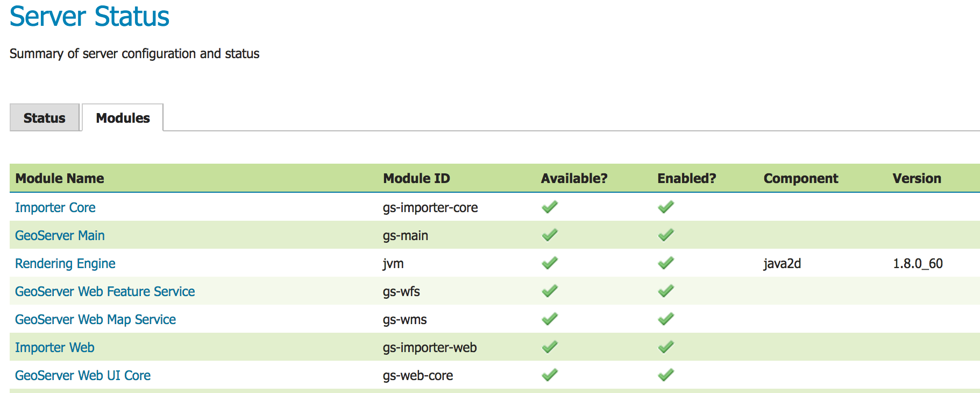Click the Enabled checkmark for Rendering Engine
This screenshot has height=393, width=980.
point(666,263)
